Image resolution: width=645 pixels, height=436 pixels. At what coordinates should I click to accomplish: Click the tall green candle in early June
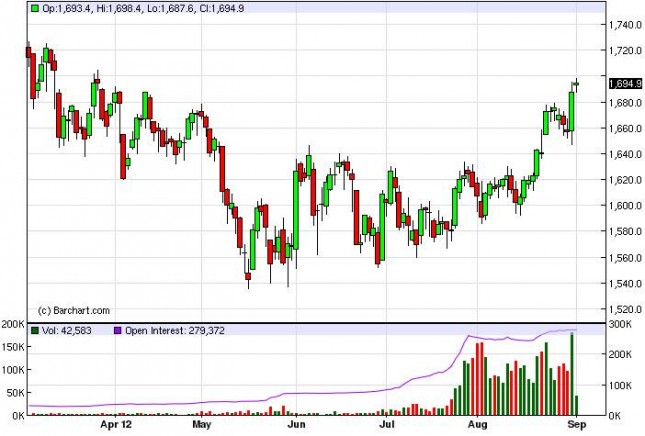(x=296, y=210)
